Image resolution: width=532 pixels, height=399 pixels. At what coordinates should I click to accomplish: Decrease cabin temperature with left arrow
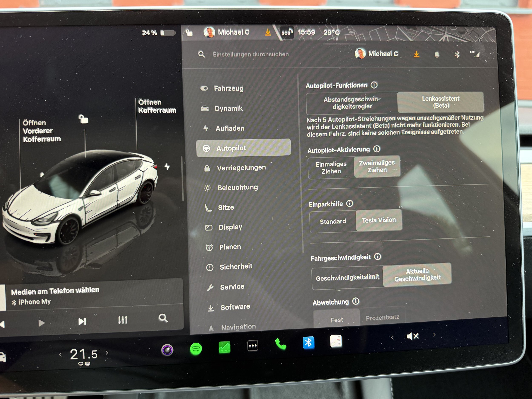60,355
